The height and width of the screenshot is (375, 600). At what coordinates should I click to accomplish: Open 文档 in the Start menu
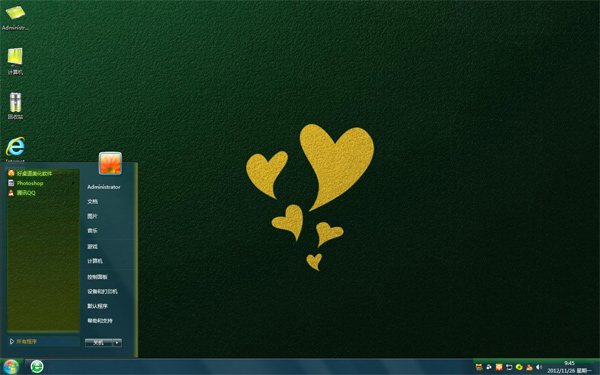pyautogui.click(x=92, y=201)
